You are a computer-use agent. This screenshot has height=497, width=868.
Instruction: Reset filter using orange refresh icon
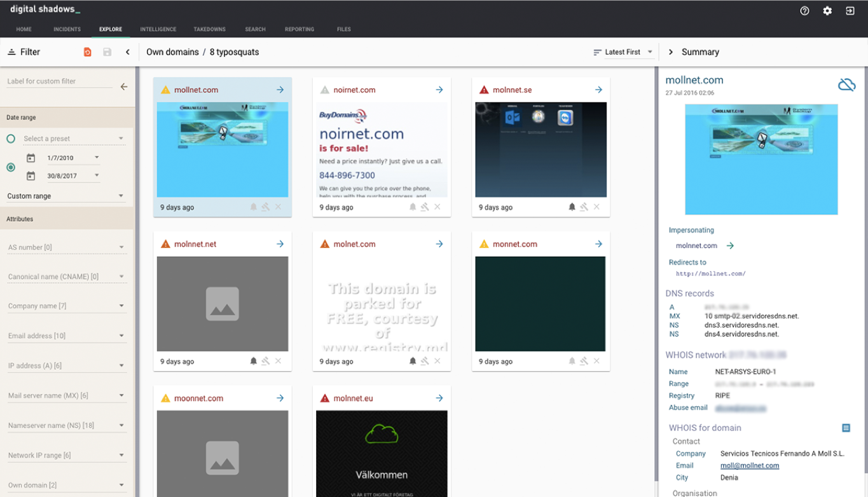click(88, 52)
